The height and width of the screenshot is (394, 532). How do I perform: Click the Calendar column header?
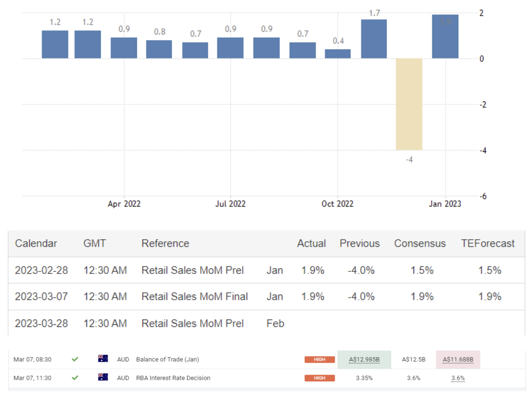click(36, 243)
